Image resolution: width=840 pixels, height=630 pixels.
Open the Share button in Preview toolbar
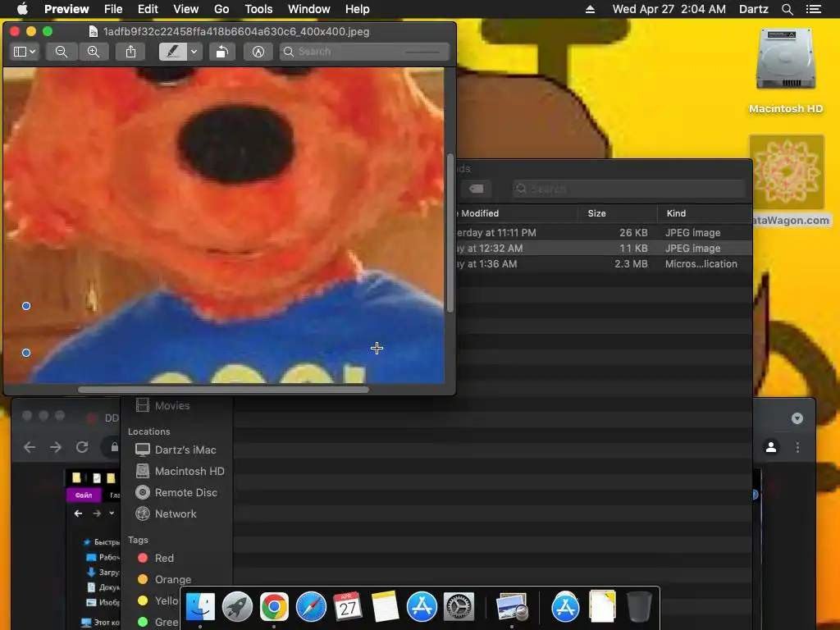coord(130,52)
